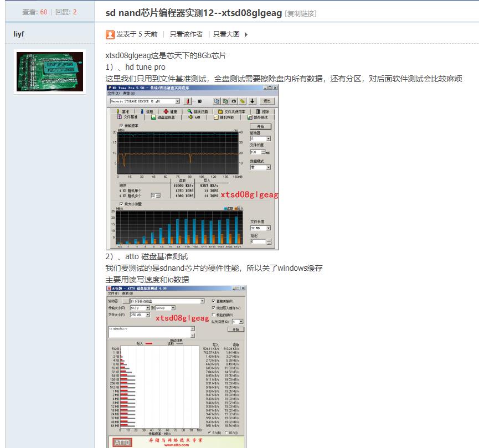Click the camera screenshot icon in HD Tune
479x448 pixels.
[234, 101]
